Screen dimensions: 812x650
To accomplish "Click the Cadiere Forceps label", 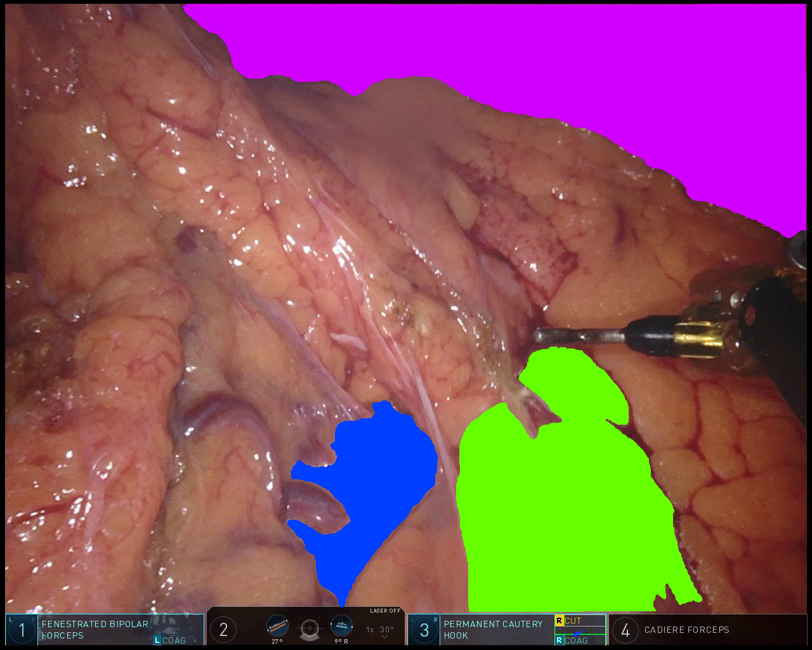I will coord(687,630).
